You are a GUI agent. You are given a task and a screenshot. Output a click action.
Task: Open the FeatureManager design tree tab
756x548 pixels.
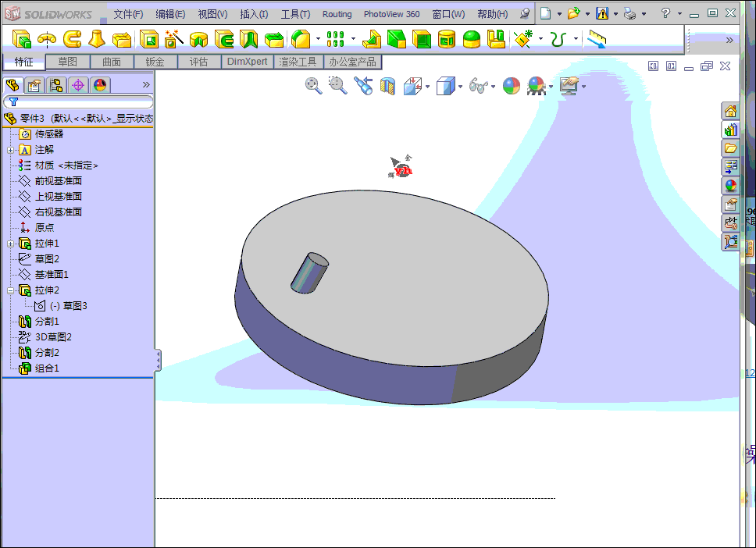(x=12, y=85)
